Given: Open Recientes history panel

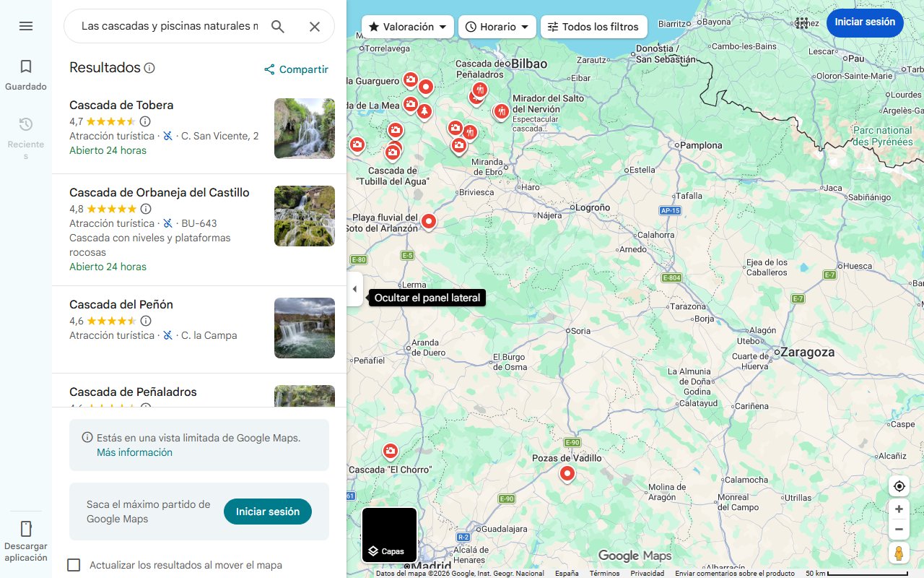Looking at the screenshot, I should click(x=25, y=124).
